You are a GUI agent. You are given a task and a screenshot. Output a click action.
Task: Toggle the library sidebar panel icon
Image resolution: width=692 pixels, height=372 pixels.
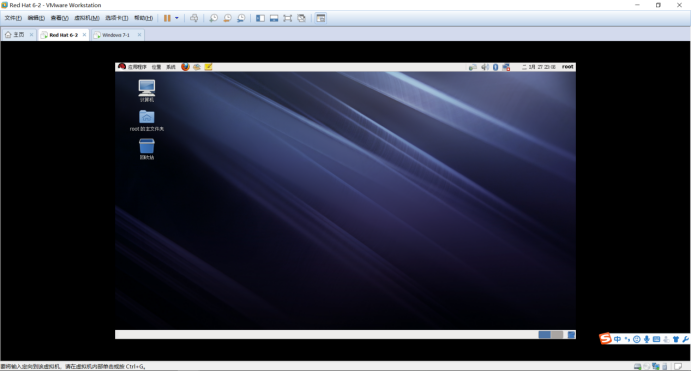260,18
